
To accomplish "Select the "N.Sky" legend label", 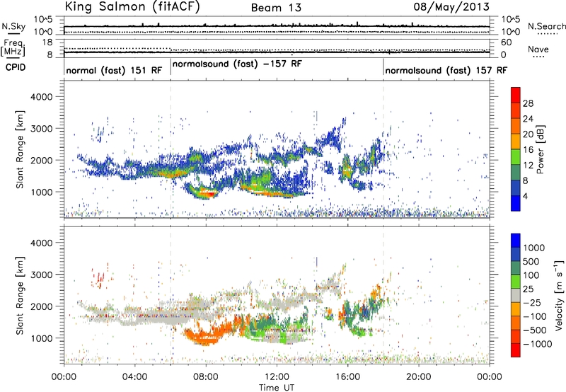I will 13,26.
